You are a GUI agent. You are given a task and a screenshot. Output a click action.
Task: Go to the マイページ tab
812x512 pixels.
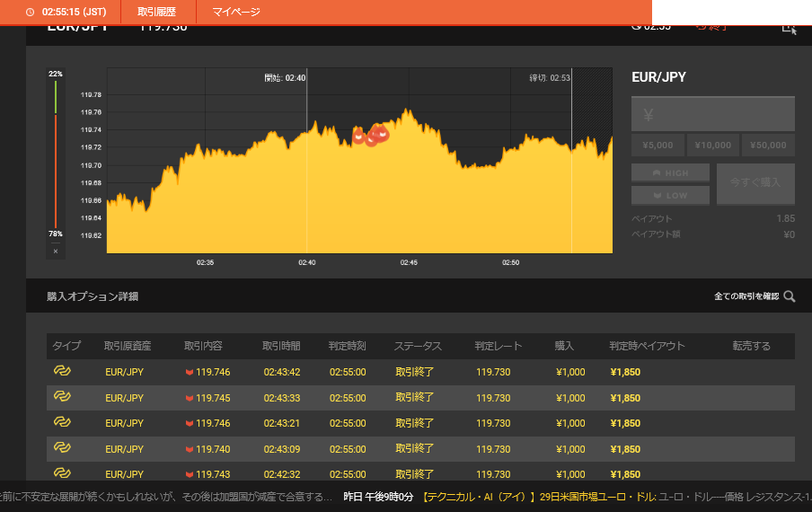click(236, 13)
